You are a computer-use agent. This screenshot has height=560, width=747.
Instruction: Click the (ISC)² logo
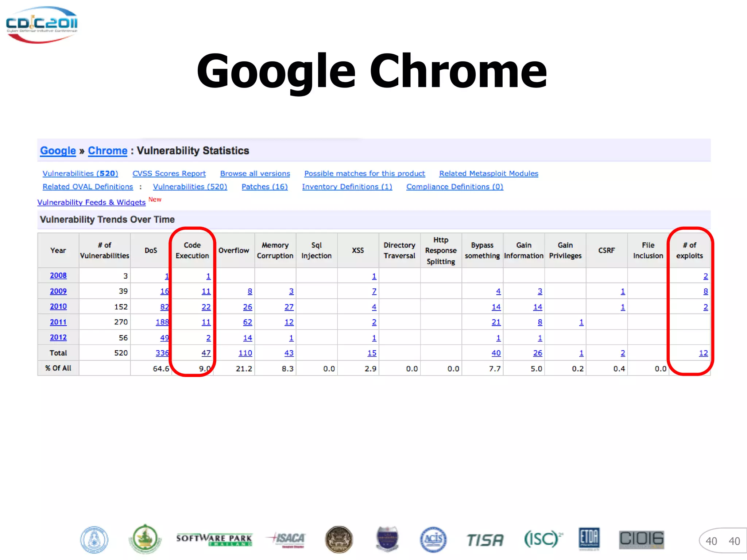click(x=543, y=538)
